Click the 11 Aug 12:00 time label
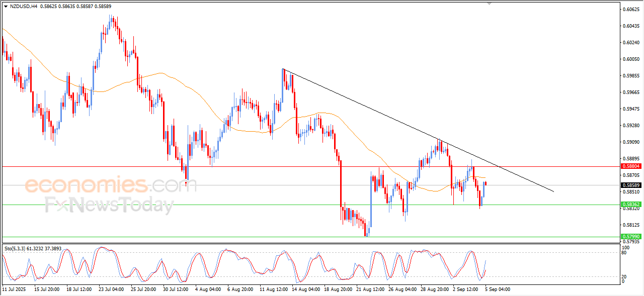The height and width of the screenshot is (296, 644). click(x=273, y=289)
